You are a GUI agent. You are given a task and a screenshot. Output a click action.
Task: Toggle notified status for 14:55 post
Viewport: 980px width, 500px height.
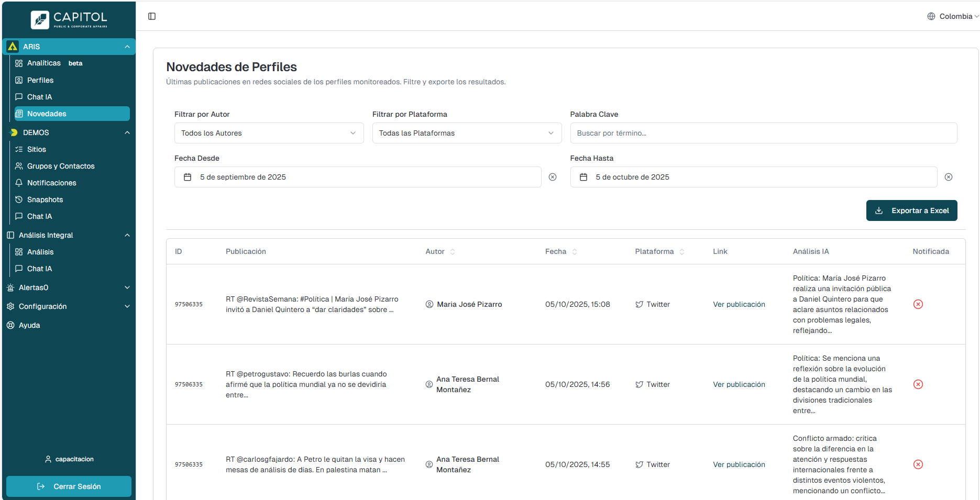coord(918,464)
